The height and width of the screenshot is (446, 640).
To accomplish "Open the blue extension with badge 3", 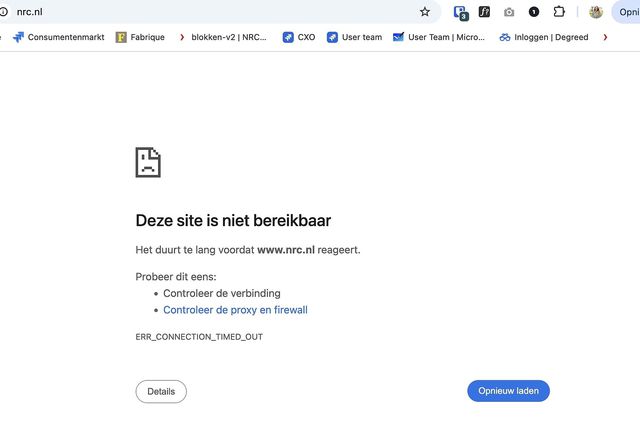I will coord(461,13).
